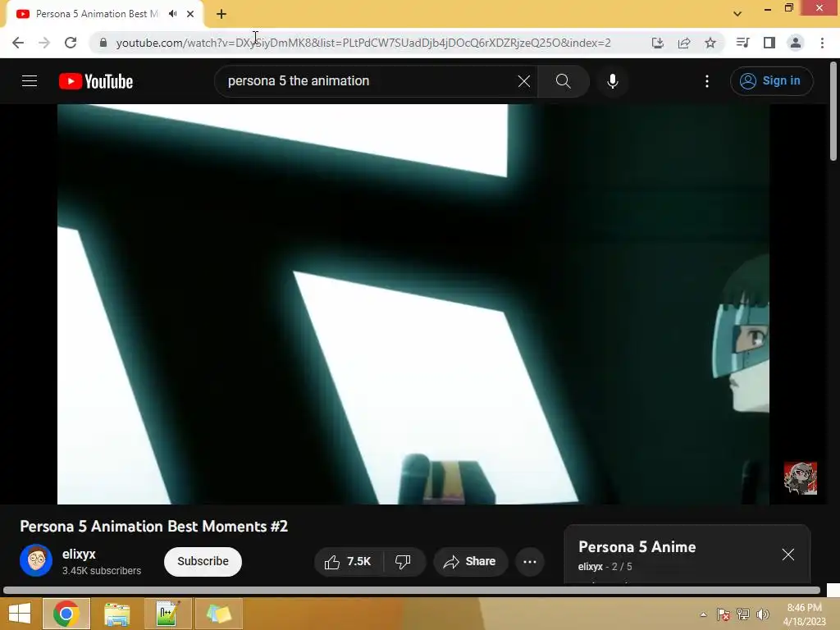Viewport: 840px width, 630px height.
Task: Clear the search box text
Action: [524, 81]
